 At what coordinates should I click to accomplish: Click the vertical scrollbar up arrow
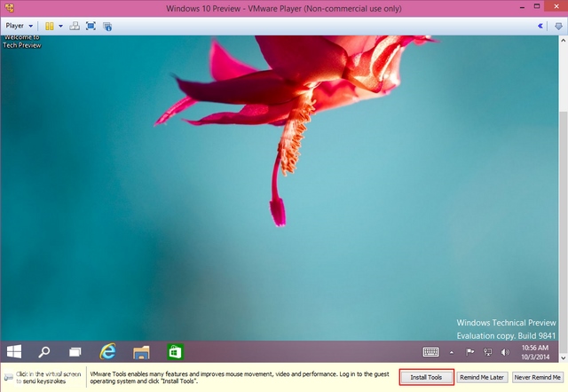563,40
